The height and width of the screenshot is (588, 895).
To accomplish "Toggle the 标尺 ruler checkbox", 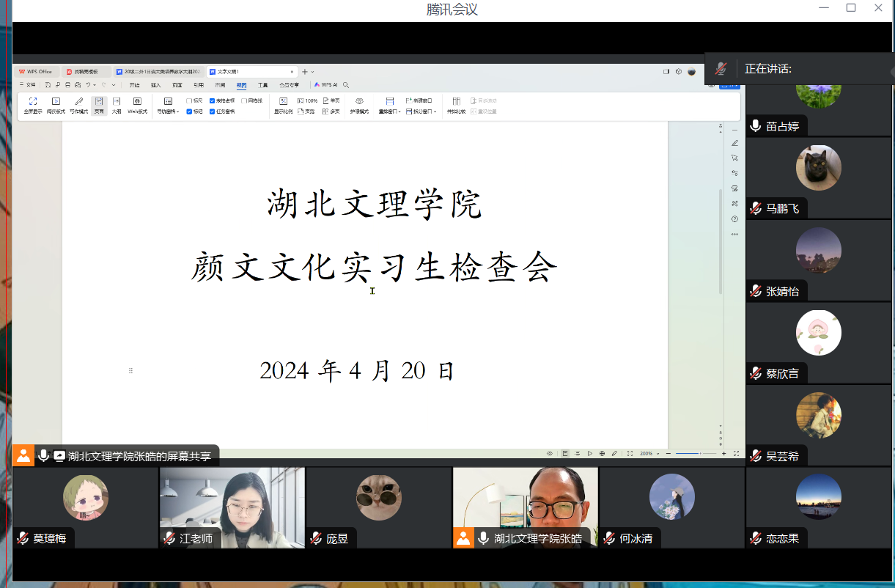I will [190, 100].
